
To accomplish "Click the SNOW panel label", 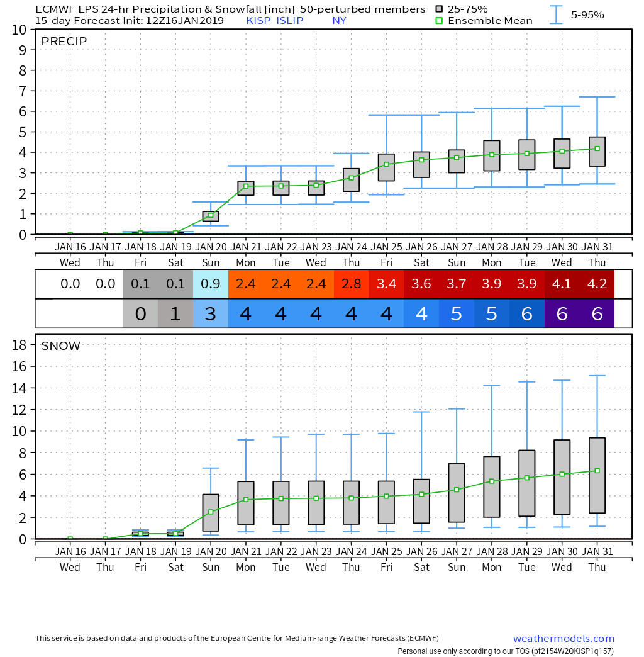I will 61,345.
